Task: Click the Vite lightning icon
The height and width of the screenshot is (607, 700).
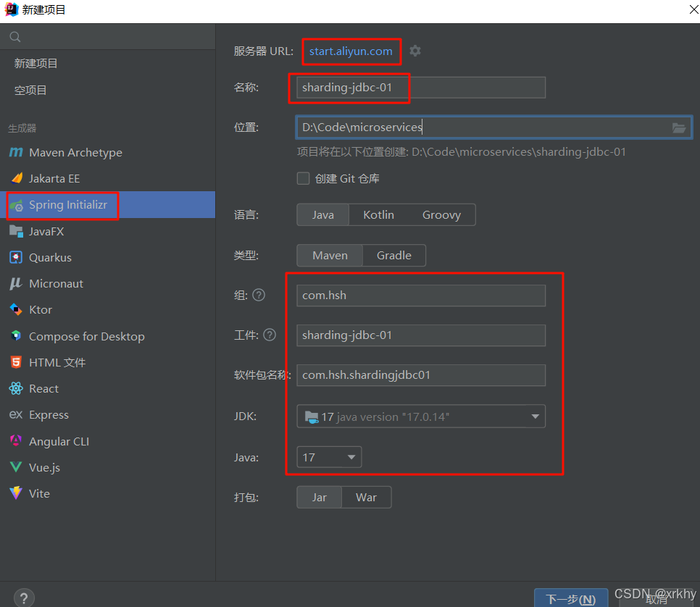Action: pyautogui.click(x=16, y=493)
